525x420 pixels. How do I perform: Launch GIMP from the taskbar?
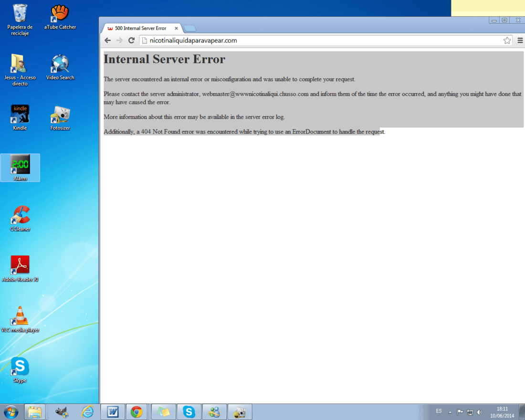[x=62, y=412]
